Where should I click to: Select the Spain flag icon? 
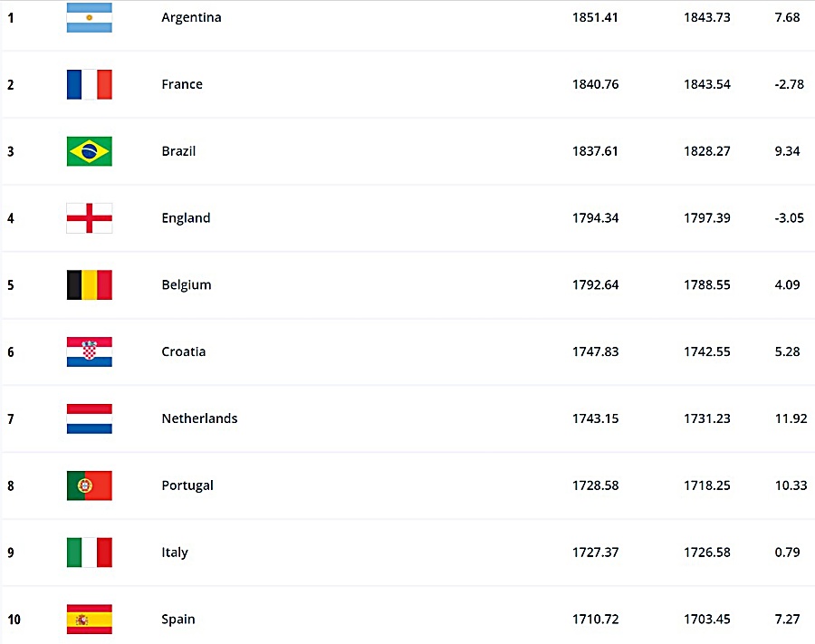pos(90,619)
